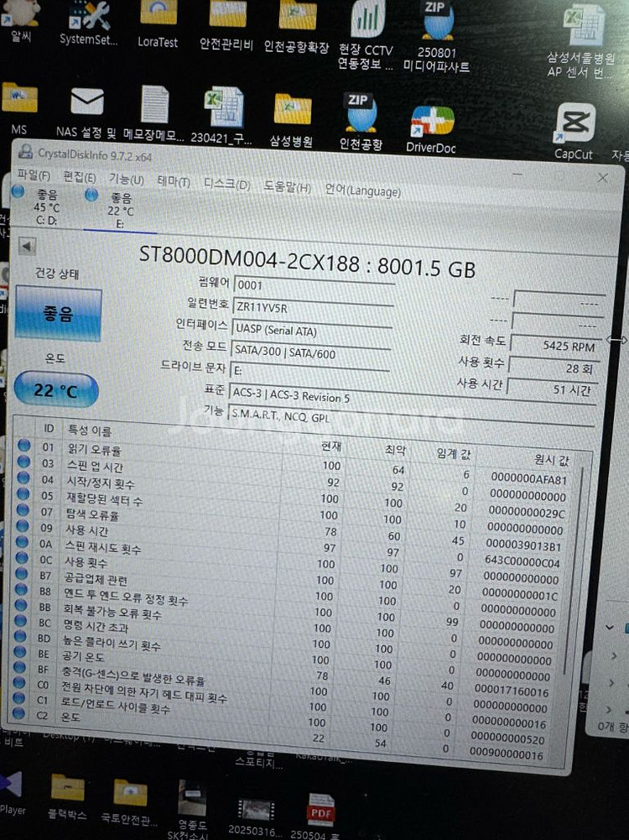This screenshot has width=629, height=840.
Task: Click status dot of B8 엔드 투 엔드 row
Action: [x=21, y=589]
